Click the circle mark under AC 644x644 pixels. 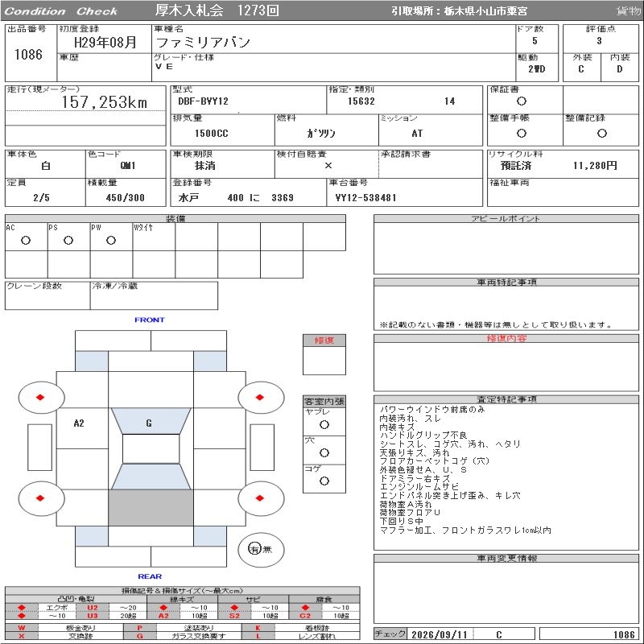point(26,240)
